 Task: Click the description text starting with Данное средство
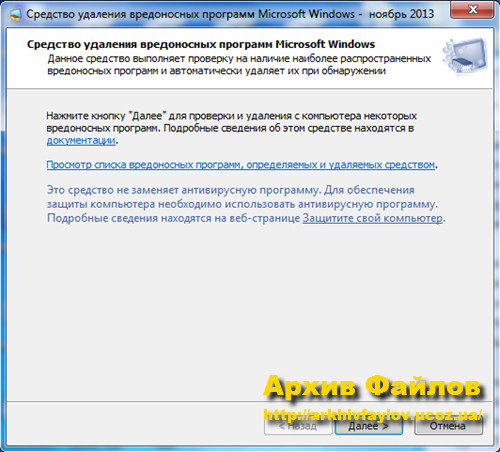239,65
